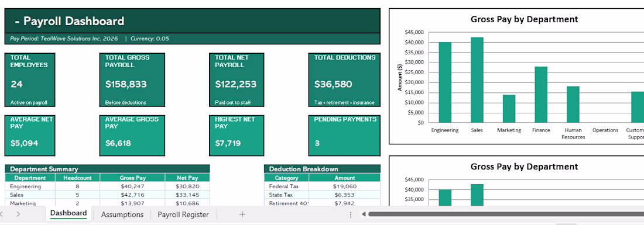
Task: Click the Sales bar in bottom chart
Action: tap(477, 195)
